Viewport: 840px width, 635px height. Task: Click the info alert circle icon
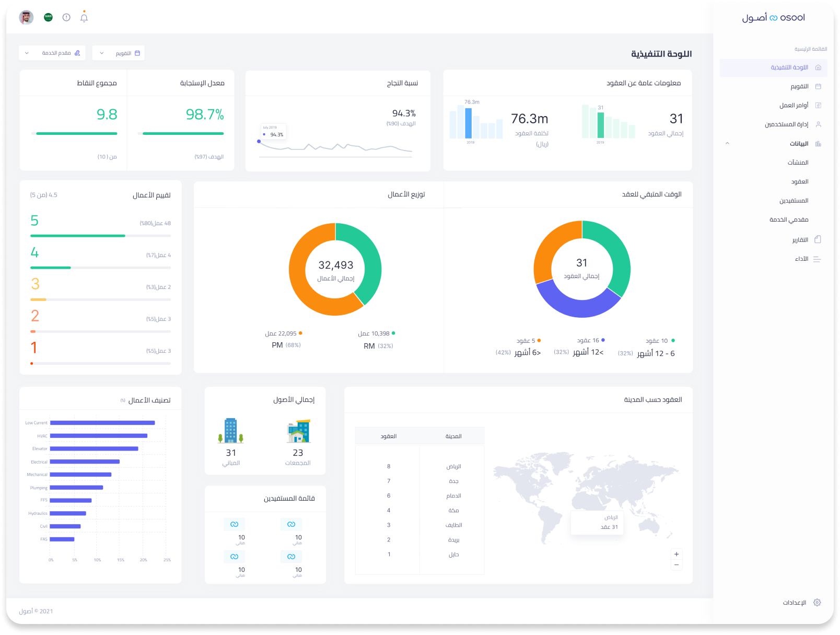click(x=66, y=17)
